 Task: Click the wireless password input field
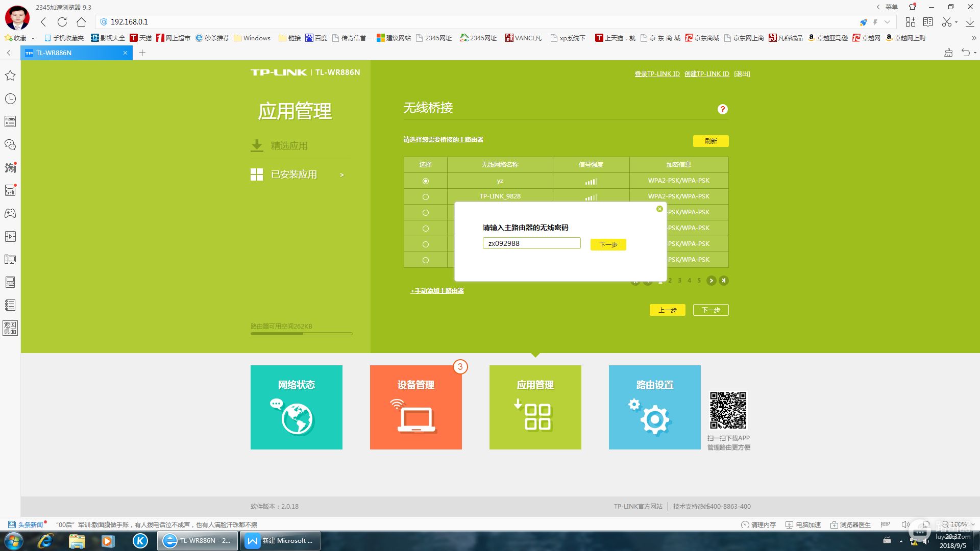pos(531,243)
